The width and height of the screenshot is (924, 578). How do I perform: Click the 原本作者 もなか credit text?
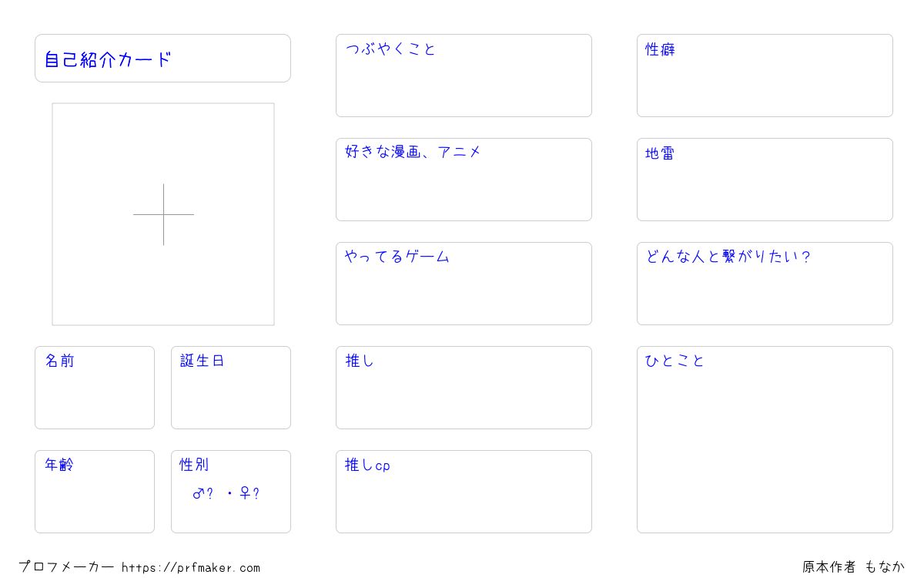coord(854,567)
